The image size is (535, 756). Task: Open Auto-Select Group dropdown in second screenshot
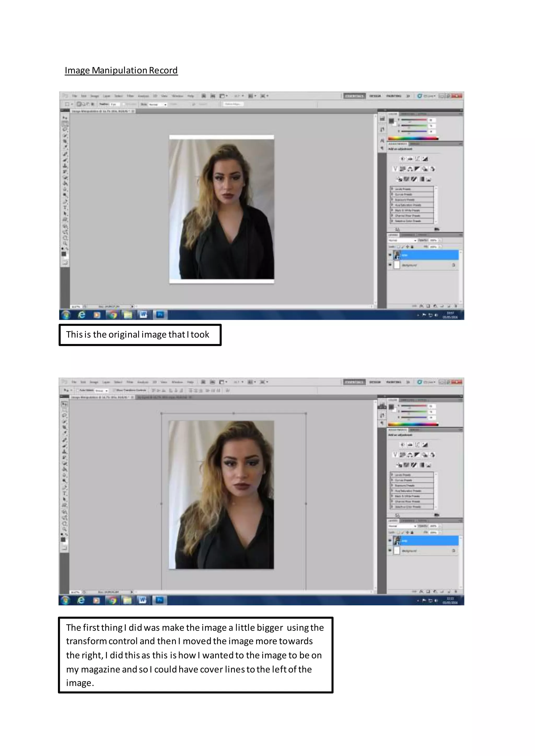coord(102,391)
